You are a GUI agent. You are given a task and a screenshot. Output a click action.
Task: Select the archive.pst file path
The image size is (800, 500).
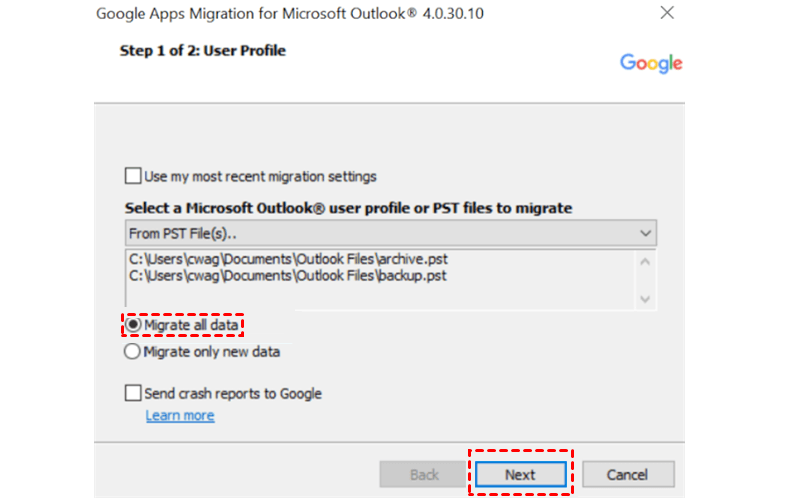(x=287, y=260)
